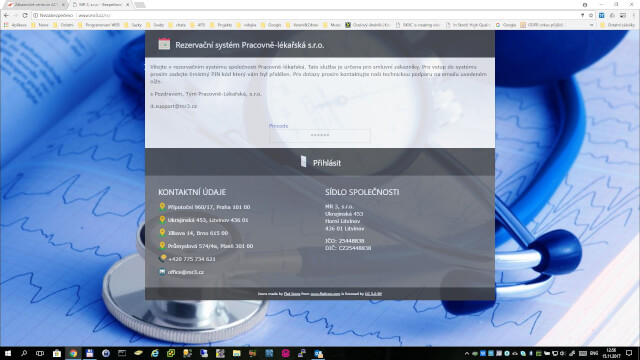Click the door icon next to Přihlásit
Screen dimensions: 640x360
coord(303,162)
